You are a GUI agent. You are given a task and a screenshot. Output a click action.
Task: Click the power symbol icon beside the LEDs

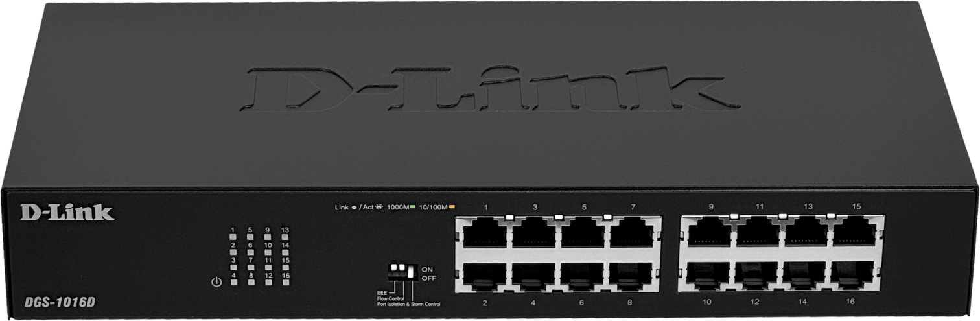coord(216,282)
